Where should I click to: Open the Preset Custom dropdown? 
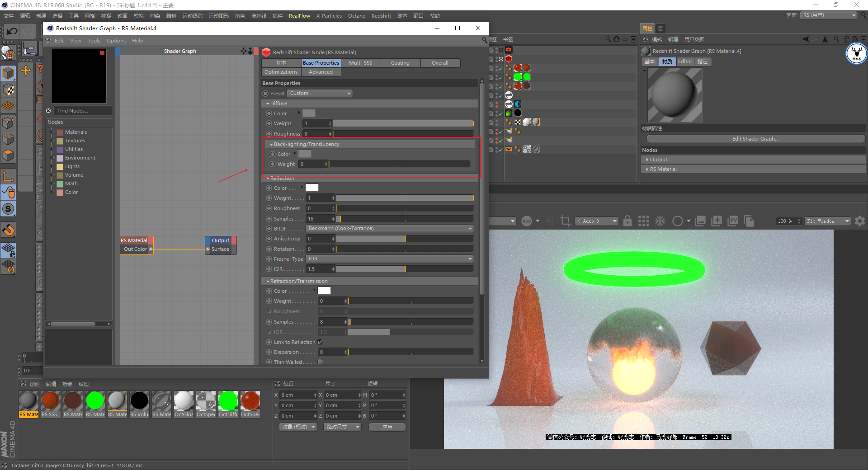[x=320, y=94]
